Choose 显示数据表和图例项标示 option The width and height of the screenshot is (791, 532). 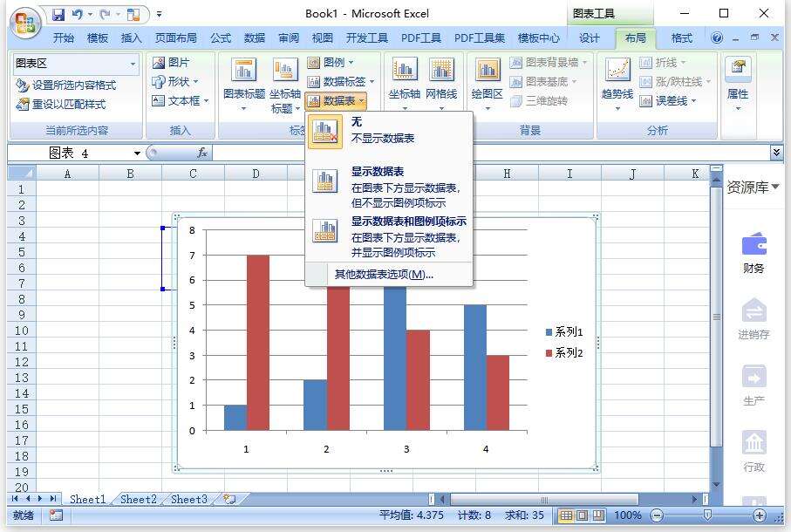click(x=388, y=236)
